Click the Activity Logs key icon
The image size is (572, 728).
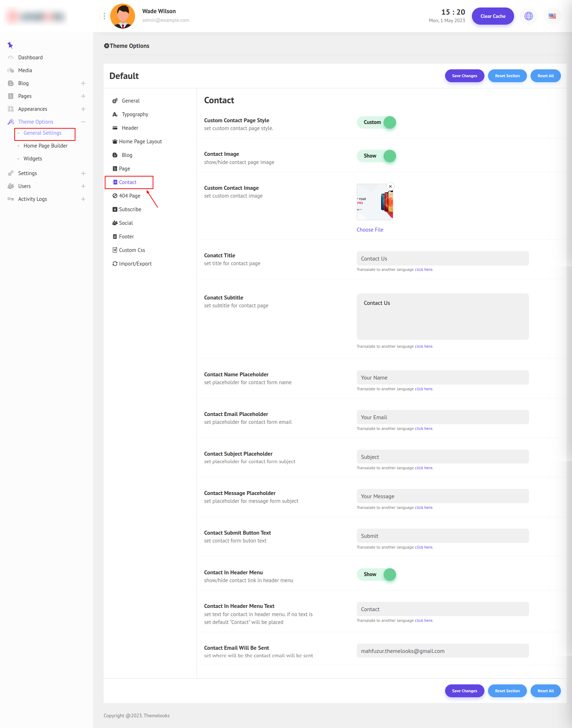click(11, 199)
